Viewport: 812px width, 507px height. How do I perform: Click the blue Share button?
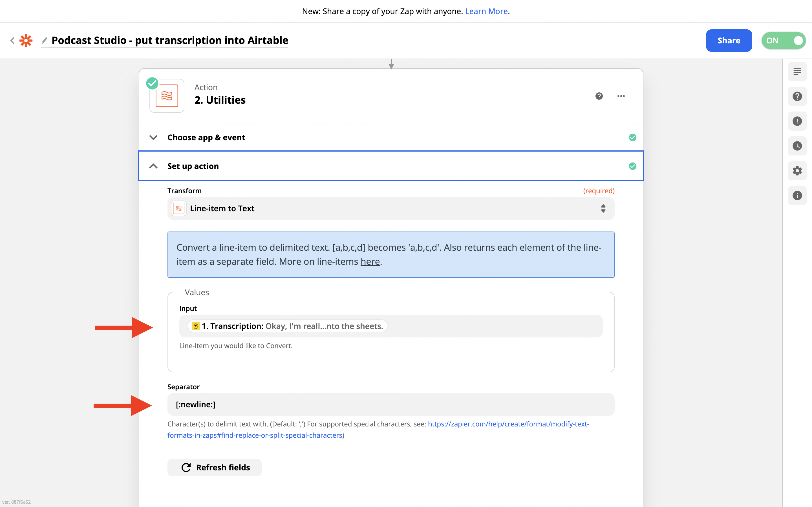pyautogui.click(x=729, y=41)
